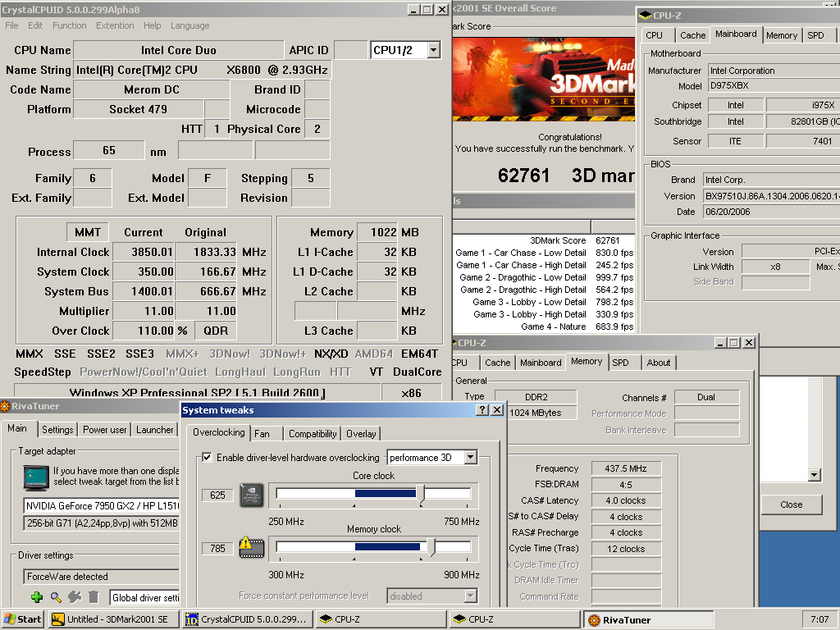The width and height of the screenshot is (840, 630).
Task: Click the green plus icon in RivaTuner driver settings
Action: (37, 597)
